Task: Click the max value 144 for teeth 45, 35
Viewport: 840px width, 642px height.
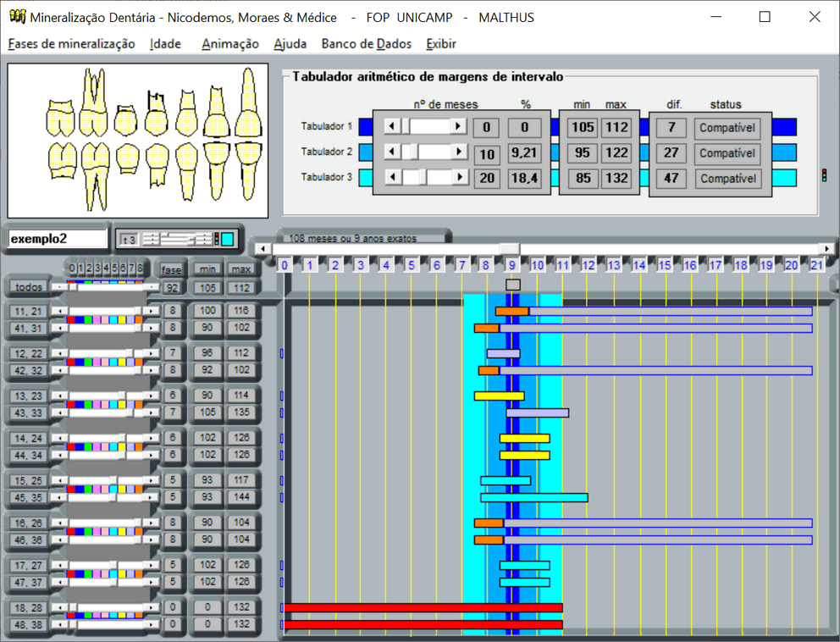Action: [x=241, y=497]
